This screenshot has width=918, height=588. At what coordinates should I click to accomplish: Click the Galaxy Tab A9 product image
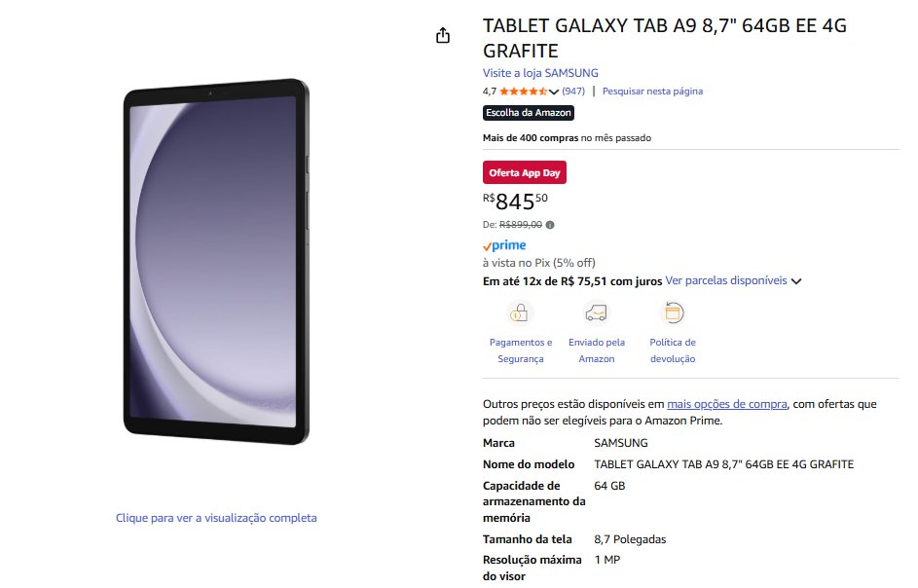[216, 261]
